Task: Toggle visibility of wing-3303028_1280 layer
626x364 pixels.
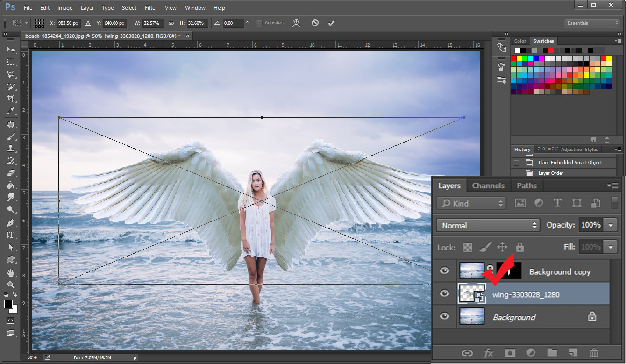Action: tap(444, 294)
